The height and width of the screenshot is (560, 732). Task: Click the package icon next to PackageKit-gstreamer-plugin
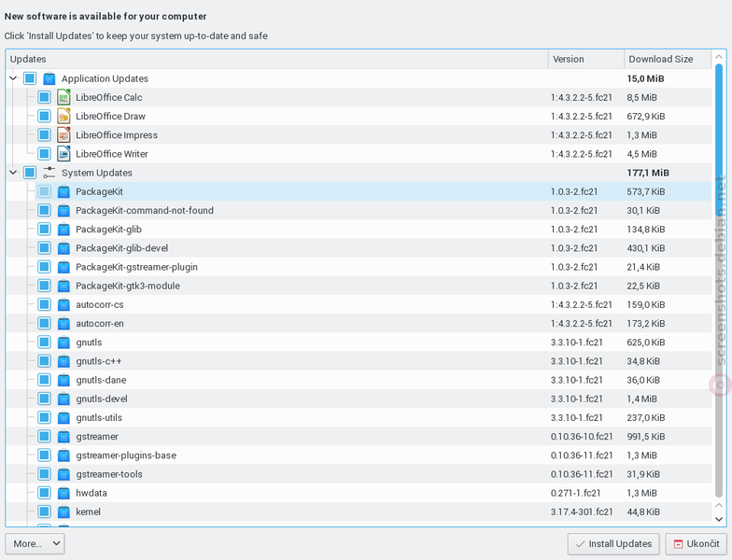pos(63,267)
